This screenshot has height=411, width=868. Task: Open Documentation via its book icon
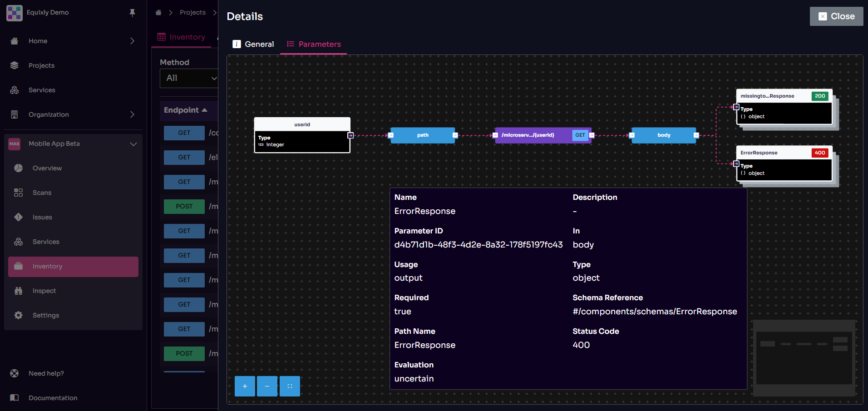point(14,398)
